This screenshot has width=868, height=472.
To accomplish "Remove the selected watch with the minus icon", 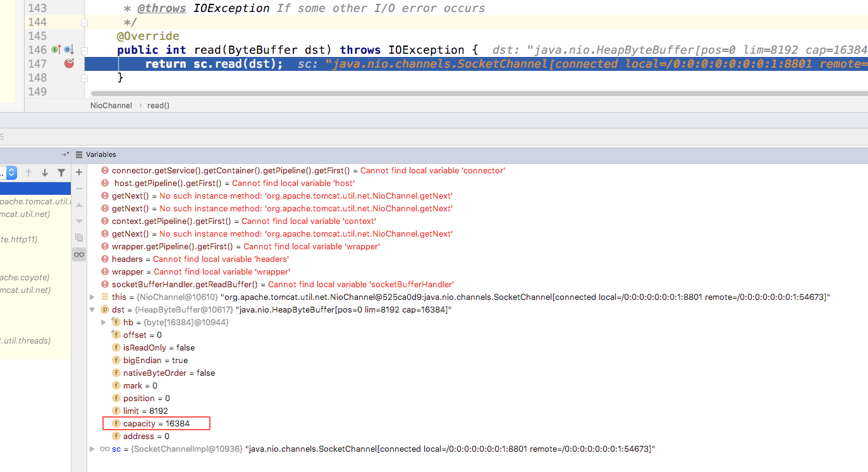I will point(79,189).
